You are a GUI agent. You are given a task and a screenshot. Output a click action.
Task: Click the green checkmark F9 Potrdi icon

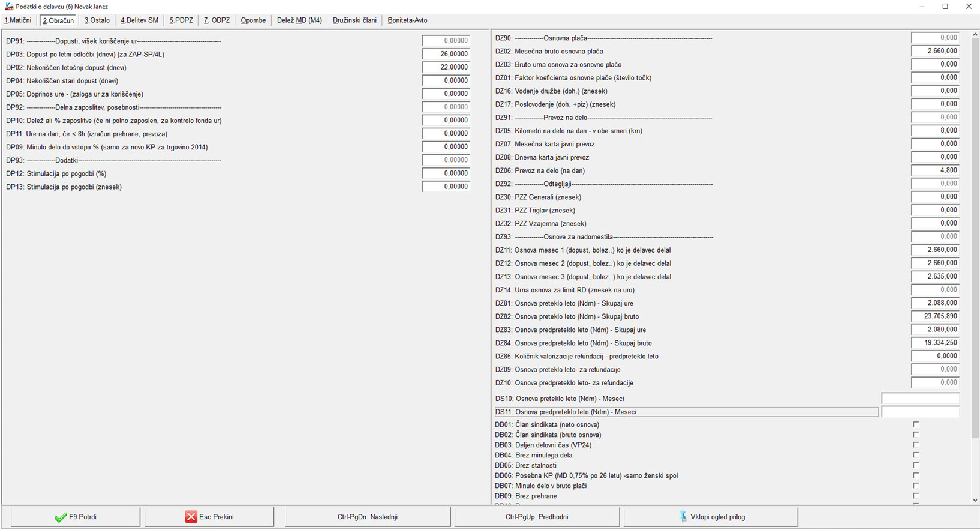click(61, 517)
